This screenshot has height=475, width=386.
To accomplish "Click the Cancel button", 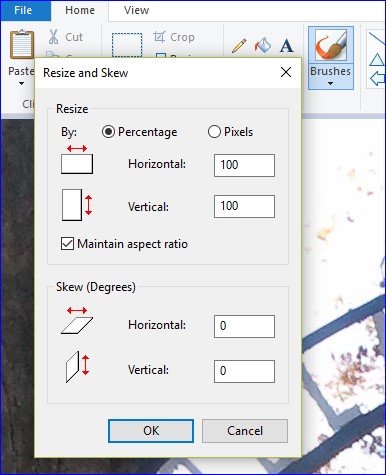I will [x=245, y=431].
